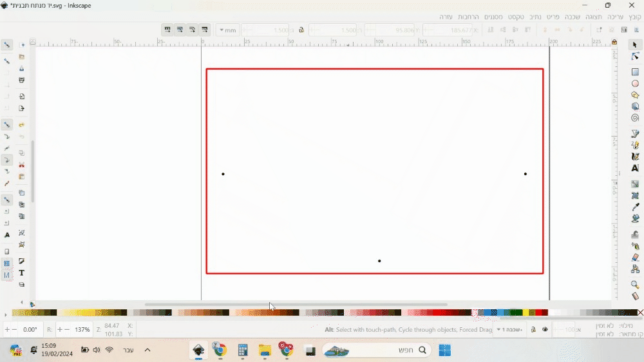Select the Node editing tool
Screen dimensions: 644x362
[x=635, y=56]
